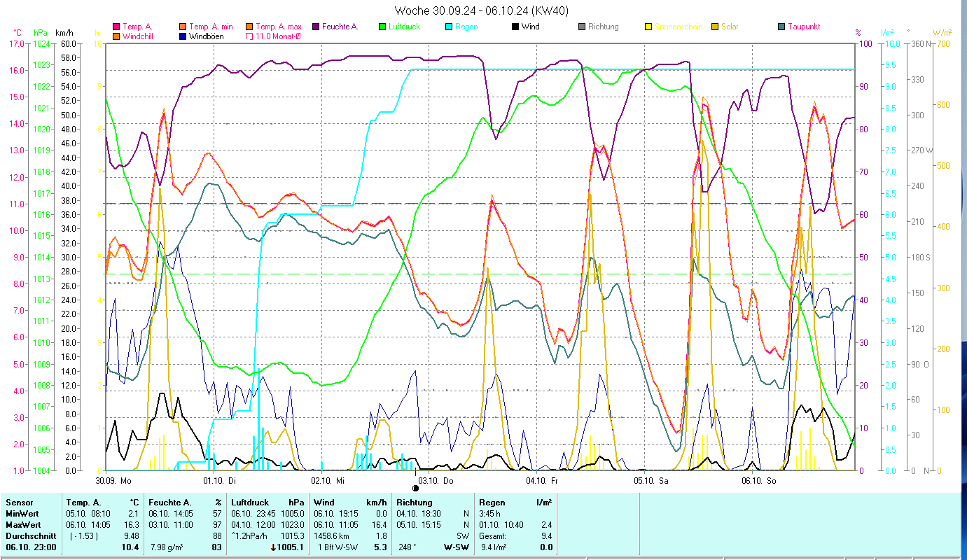Screen dimensions: 967x560
Task: Click the Solar legend label
Action: pyautogui.click(x=730, y=27)
